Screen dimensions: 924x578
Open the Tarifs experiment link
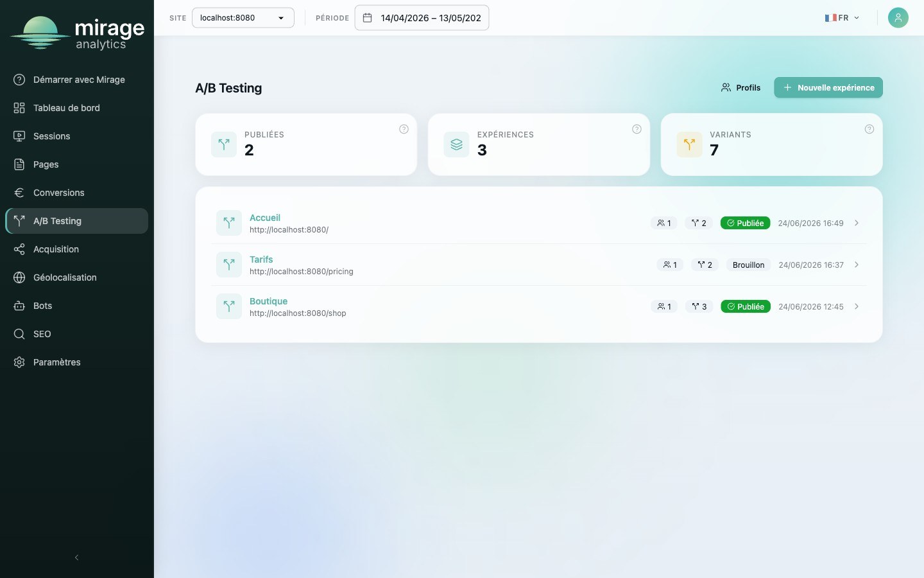pos(261,259)
